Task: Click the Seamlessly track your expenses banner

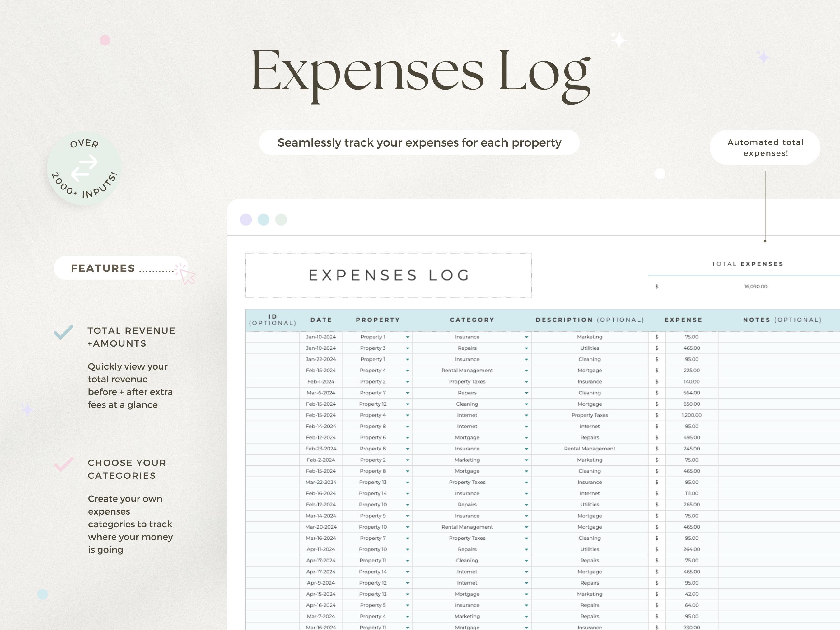Action: tap(419, 142)
